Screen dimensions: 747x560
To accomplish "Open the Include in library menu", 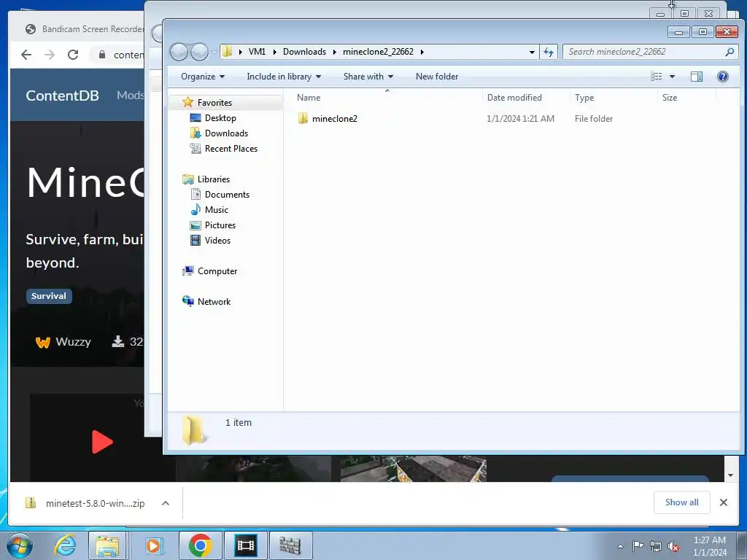I will coord(284,76).
